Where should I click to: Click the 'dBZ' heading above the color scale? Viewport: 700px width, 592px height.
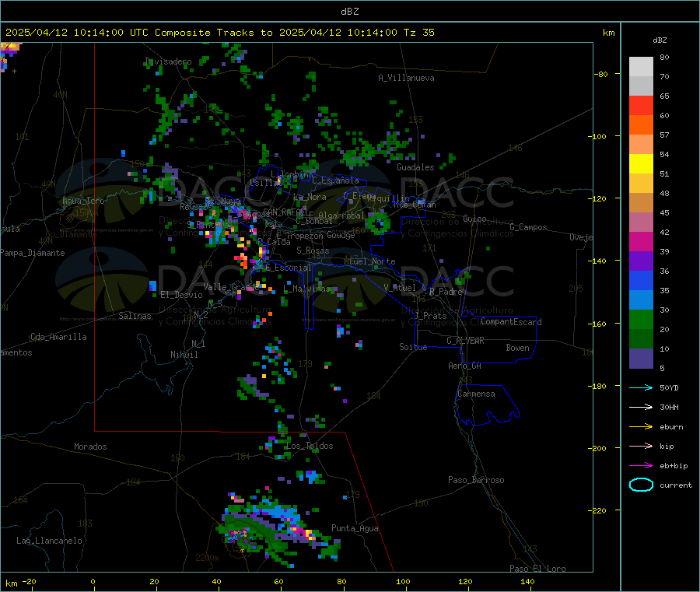tap(660, 40)
